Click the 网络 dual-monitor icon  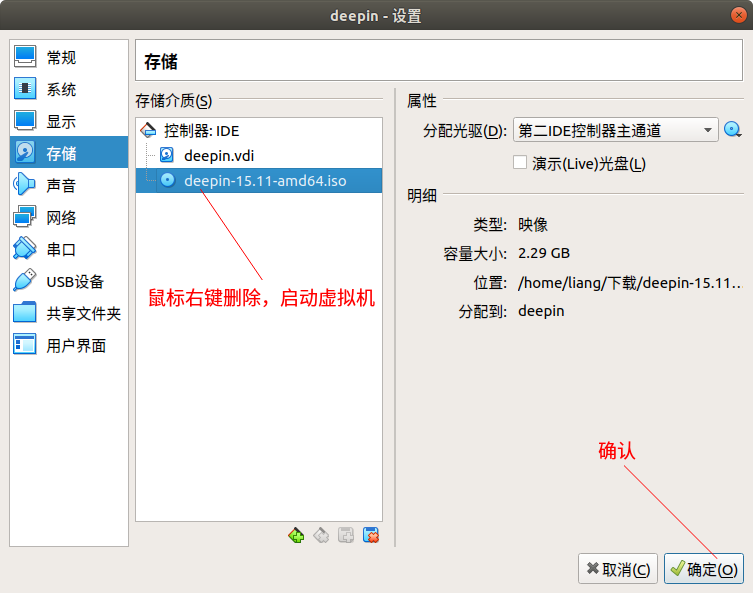click(x=24, y=217)
